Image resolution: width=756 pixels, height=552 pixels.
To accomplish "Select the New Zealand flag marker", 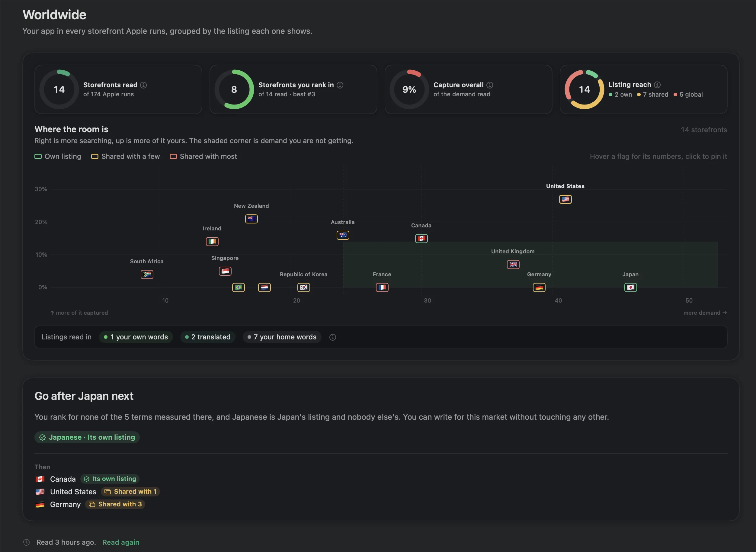I will point(251,219).
